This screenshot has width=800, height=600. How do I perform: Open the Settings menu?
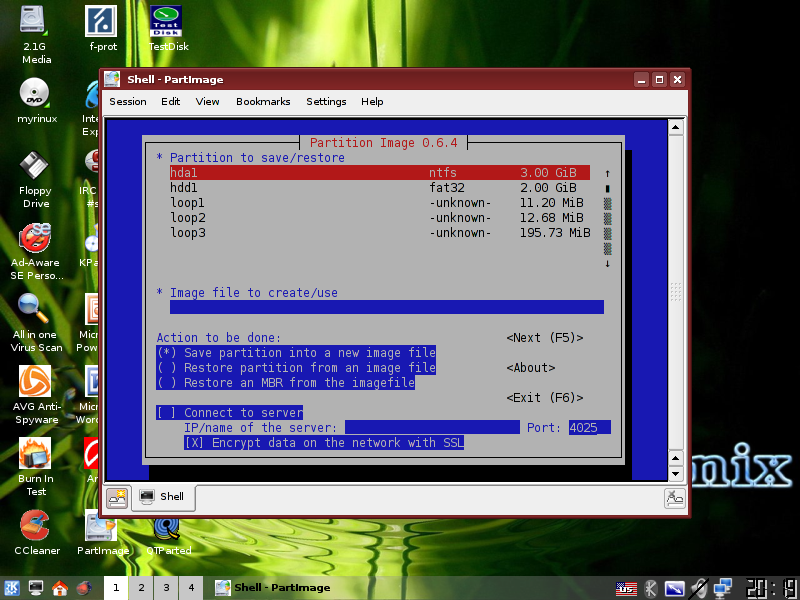(x=326, y=102)
